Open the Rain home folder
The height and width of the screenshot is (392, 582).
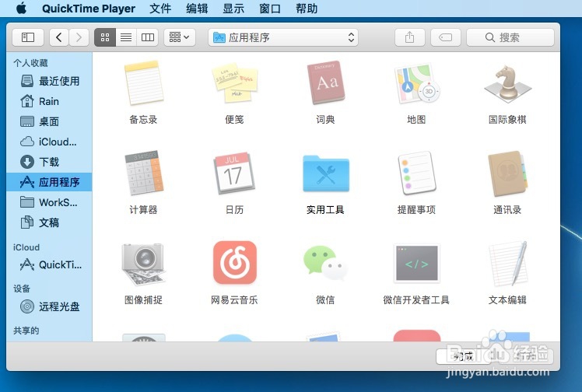(x=49, y=101)
